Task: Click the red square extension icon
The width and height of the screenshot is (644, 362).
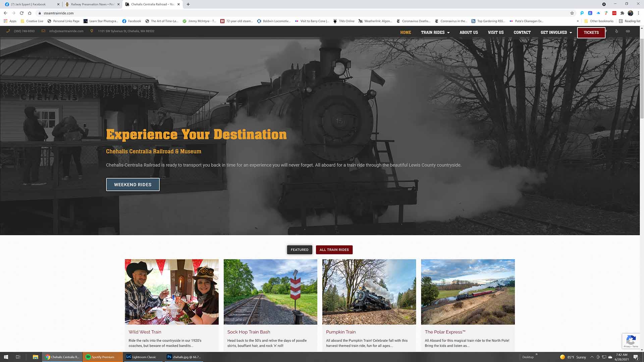Action: [614, 13]
